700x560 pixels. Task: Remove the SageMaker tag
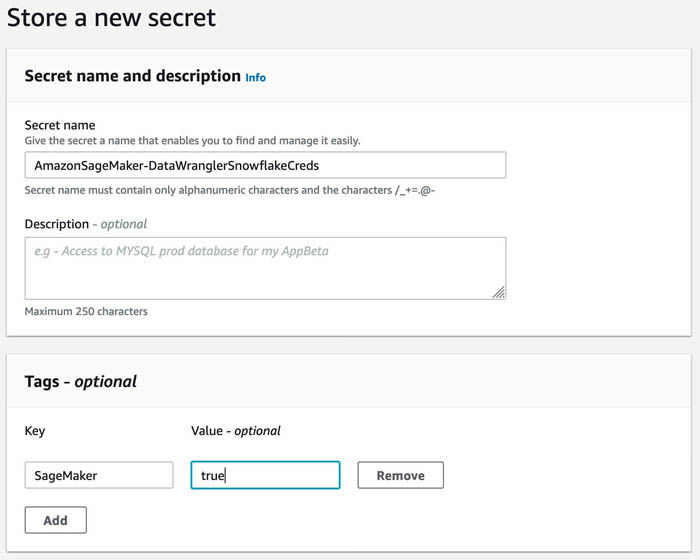pyautogui.click(x=400, y=475)
